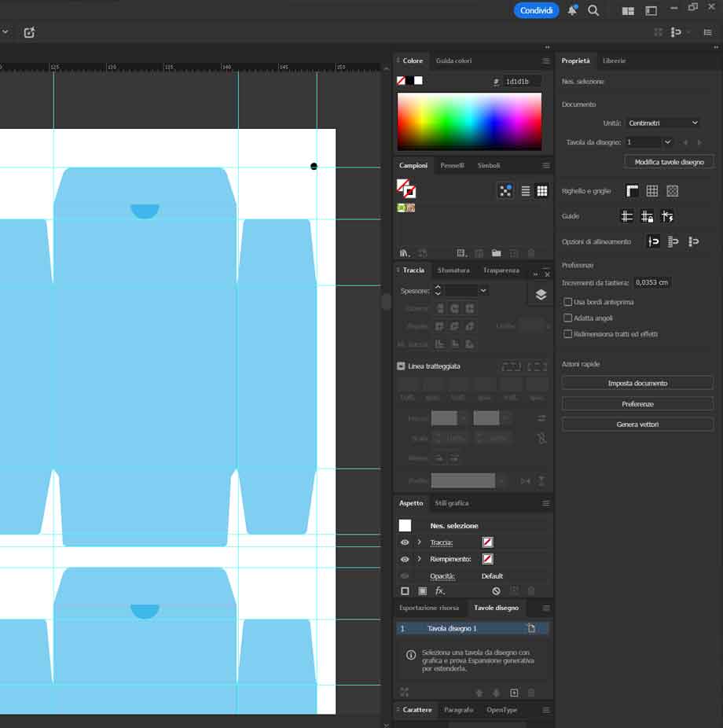Viewport: 723px width, 728px height.
Task: Open the swatch libraries menu icon
Action: 403,252
